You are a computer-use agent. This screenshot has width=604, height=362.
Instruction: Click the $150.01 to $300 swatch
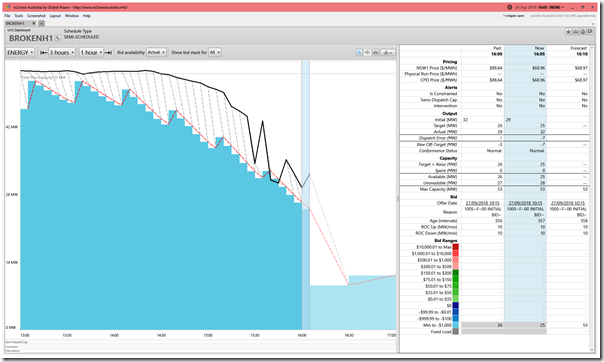(456, 273)
